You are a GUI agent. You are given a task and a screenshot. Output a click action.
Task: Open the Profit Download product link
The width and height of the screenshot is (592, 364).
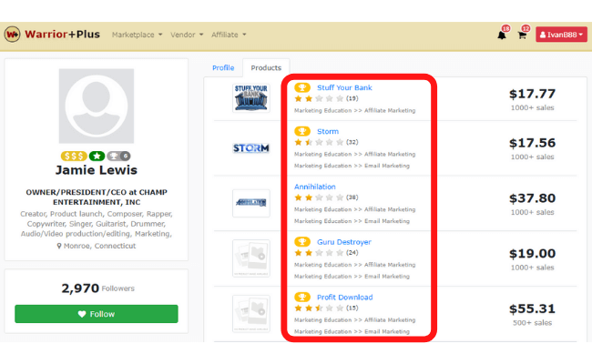(344, 298)
